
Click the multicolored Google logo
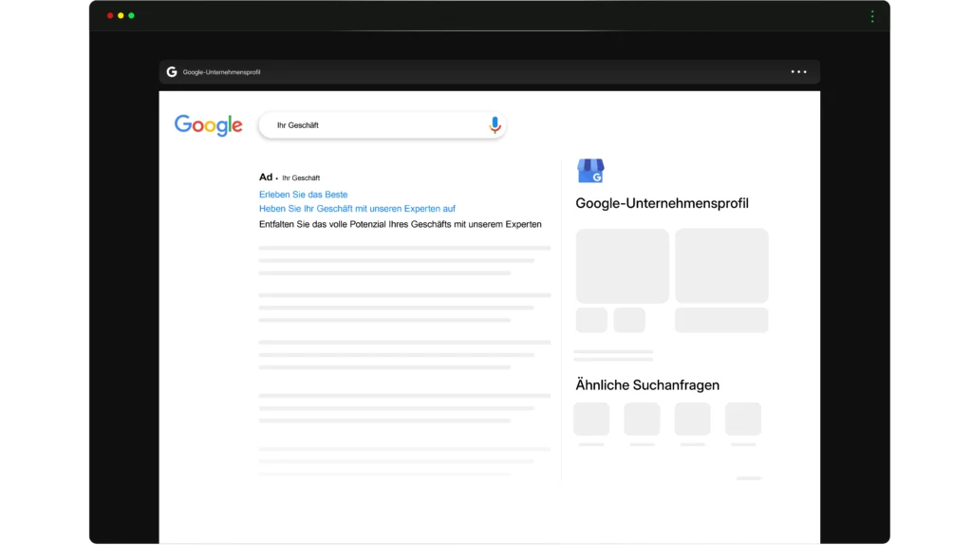tap(207, 124)
